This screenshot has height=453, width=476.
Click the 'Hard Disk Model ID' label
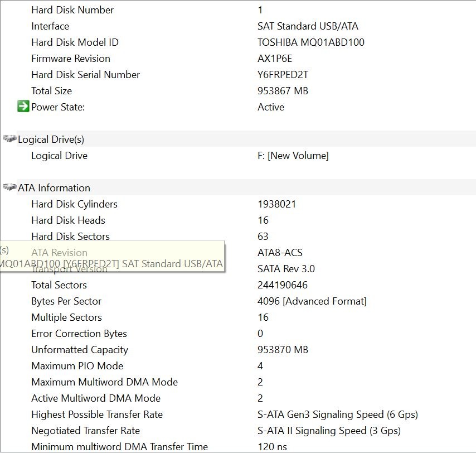pyautogui.click(x=75, y=42)
